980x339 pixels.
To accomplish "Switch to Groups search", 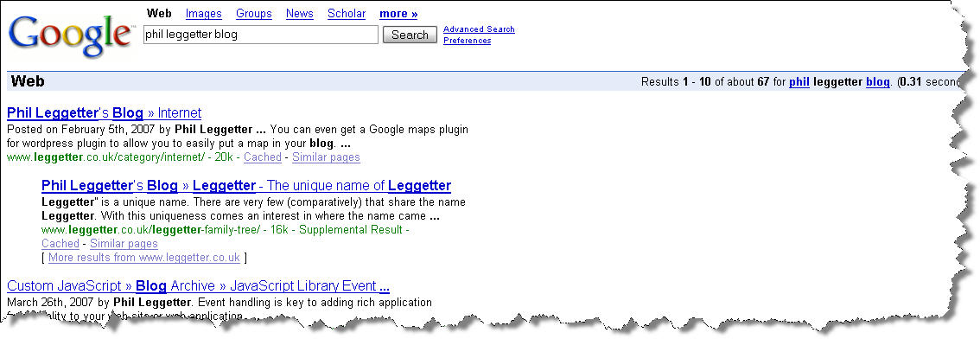I will click(x=254, y=14).
